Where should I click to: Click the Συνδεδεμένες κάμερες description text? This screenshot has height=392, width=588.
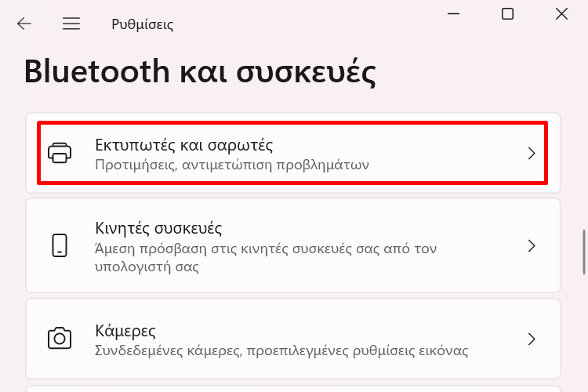click(281, 350)
